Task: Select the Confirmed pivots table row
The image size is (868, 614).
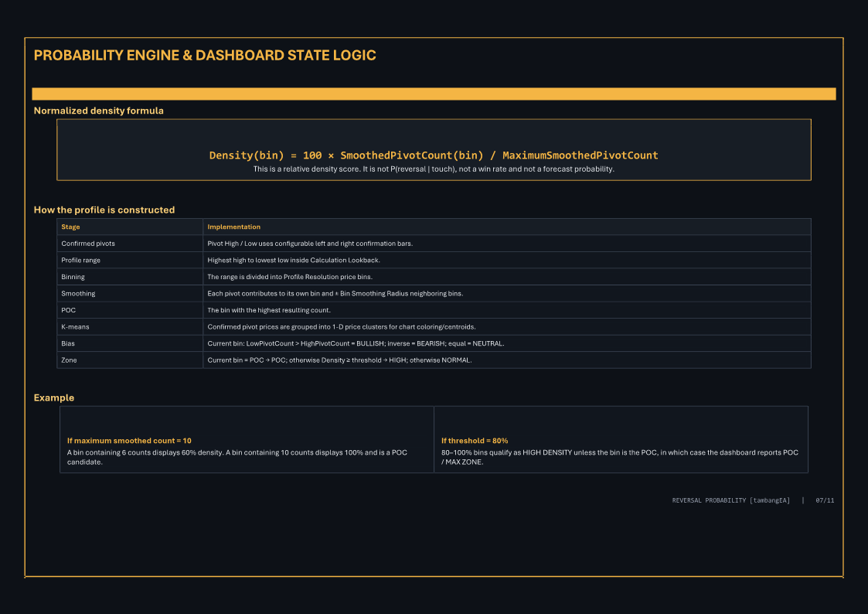Action: [434, 244]
